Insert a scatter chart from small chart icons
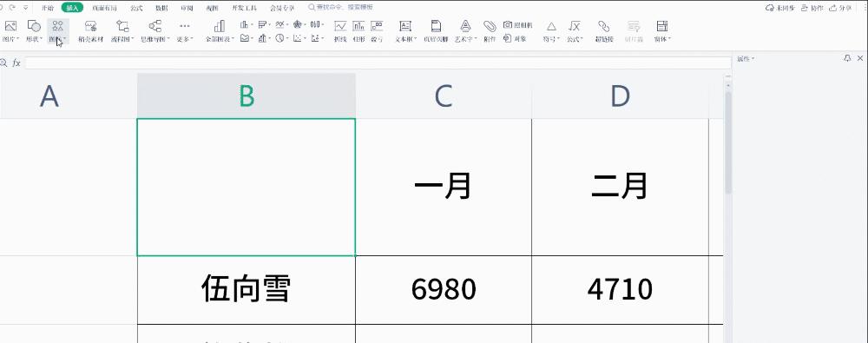Viewport: 868px width, 343px height. point(297,38)
